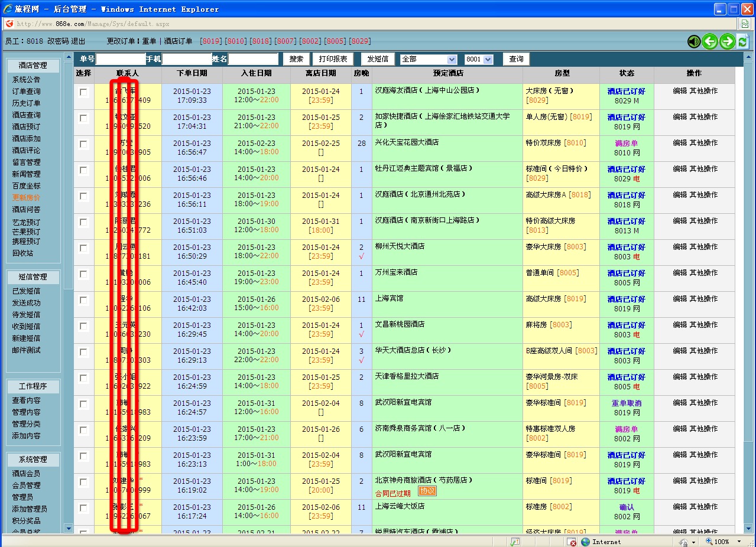Click the [8010] link in top bar
The height and width of the screenshot is (547, 756).
pyautogui.click(x=236, y=41)
